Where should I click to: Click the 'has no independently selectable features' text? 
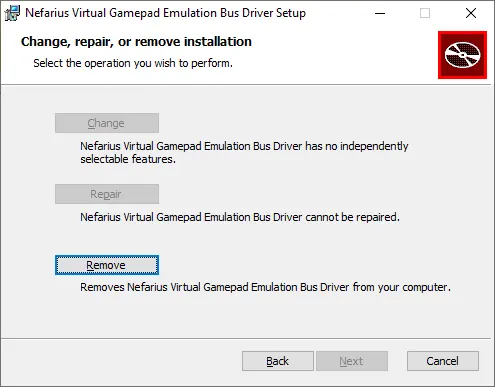click(244, 153)
